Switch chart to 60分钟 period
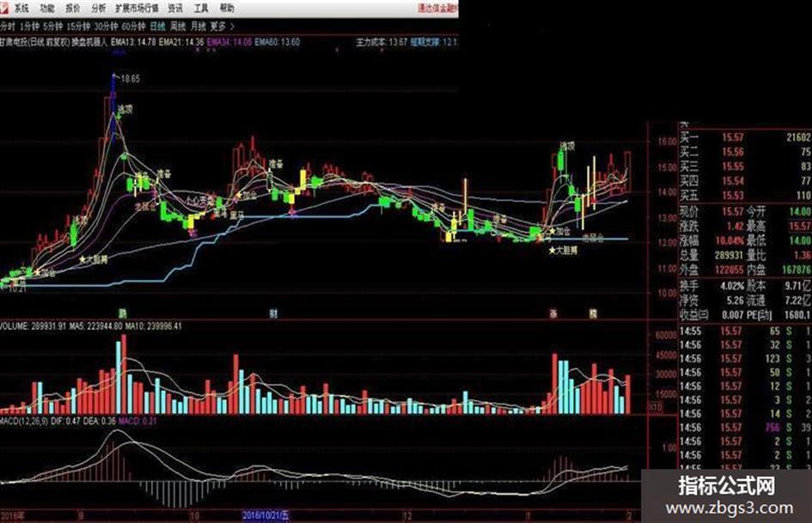The width and height of the screenshot is (812, 523). pos(134,26)
